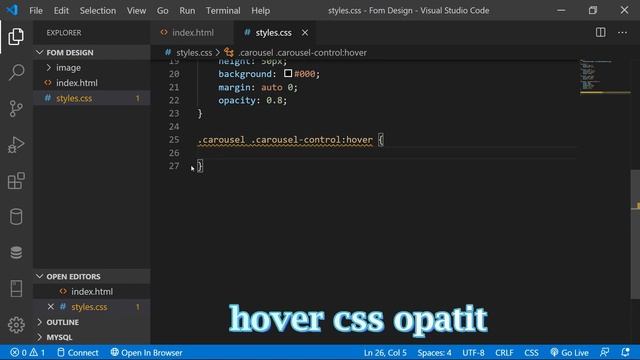Show errors and warnings in status bar
The width and height of the screenshot is (640, 360).
(x=27, y=353)
